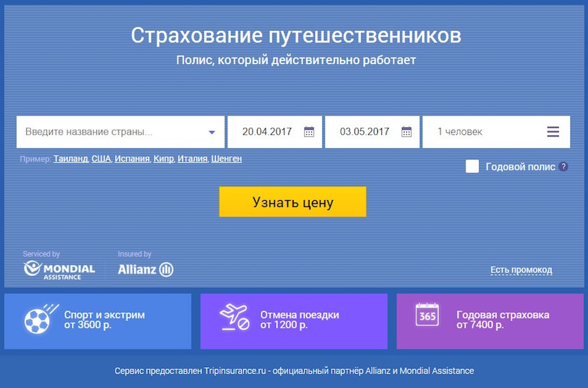Open the Отмена поездки tile
The width and height of the screenshot is (588, 388).
pyautogui.click(x=294, y=321)
